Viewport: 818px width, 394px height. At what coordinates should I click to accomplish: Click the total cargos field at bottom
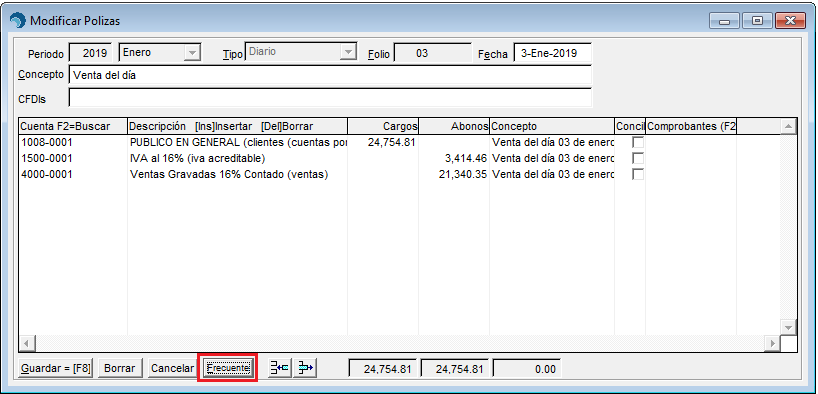pos(383,368)
